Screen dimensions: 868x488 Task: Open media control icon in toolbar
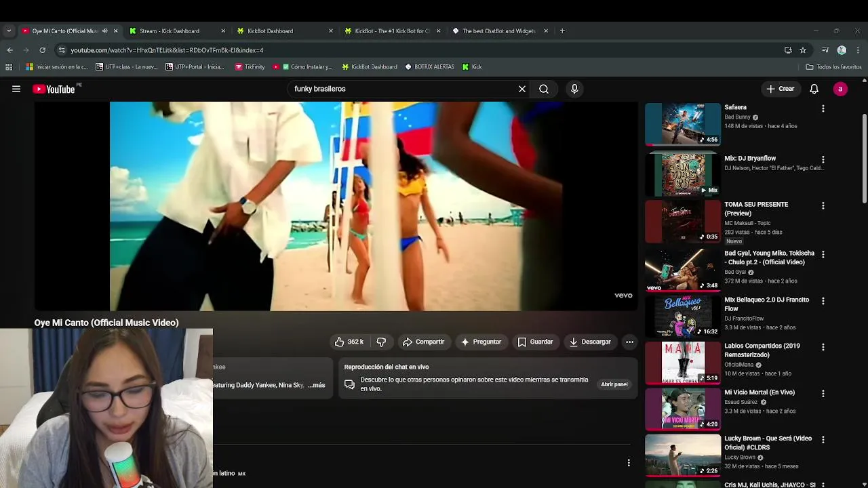825,50
